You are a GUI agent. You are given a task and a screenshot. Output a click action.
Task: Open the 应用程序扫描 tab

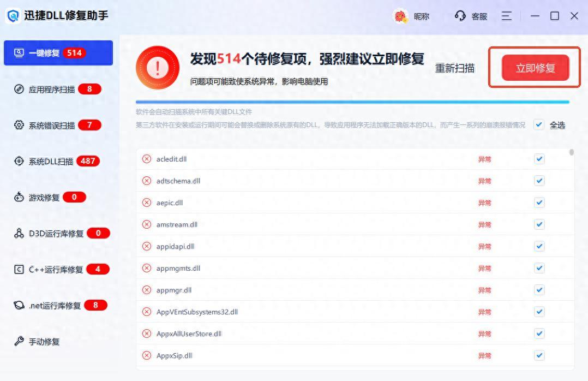(52, 89)
